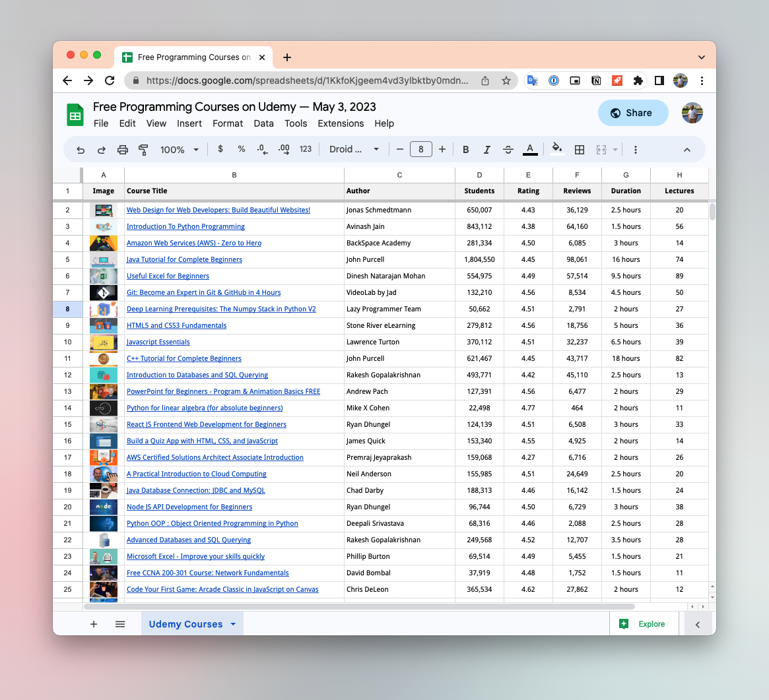The height and width of the screenshot is (700, 769).
Task: Go to Sheets home via green logo
Action: click(75, 115)
